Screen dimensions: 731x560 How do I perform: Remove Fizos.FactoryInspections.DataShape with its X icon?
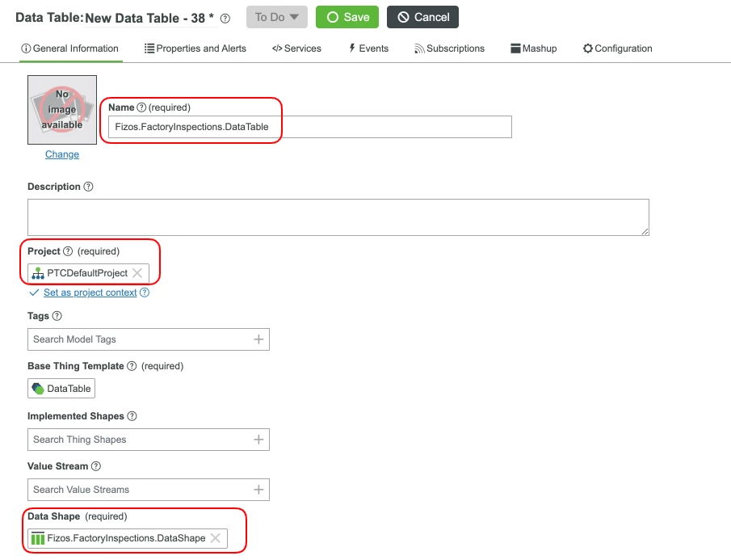(x=216, y=537)
